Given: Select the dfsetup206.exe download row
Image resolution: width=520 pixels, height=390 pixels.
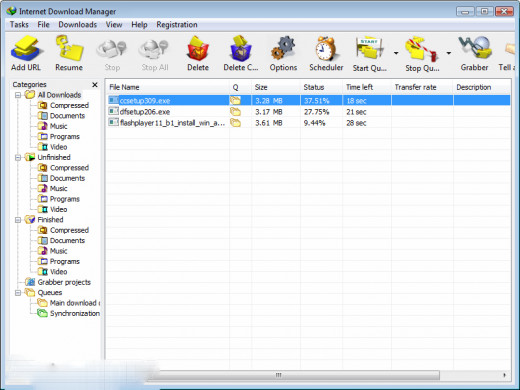Looking at the screenshot, I should 309,112.
